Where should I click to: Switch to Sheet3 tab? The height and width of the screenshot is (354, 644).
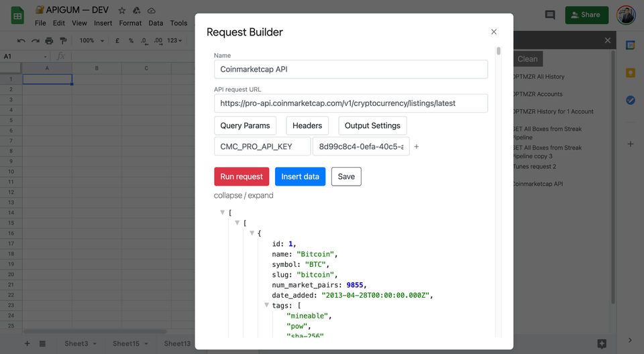[x=76, y=344]
